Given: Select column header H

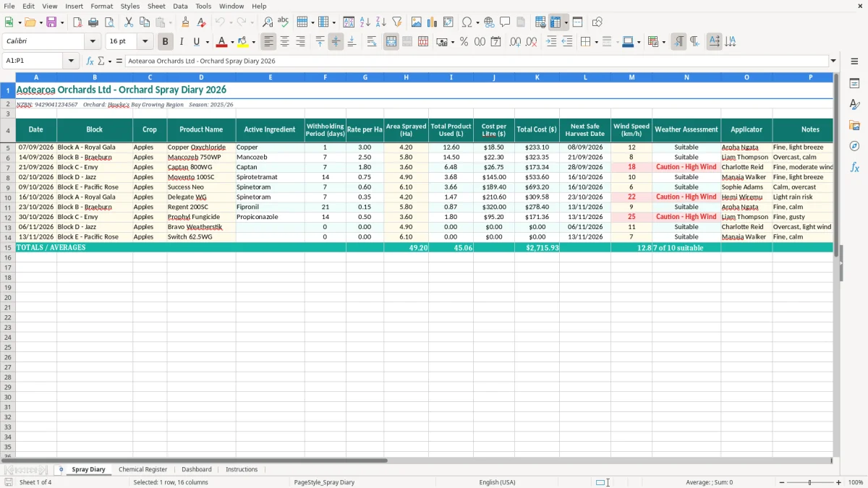Looking at the screenshot, I should [x=406, y=77].
